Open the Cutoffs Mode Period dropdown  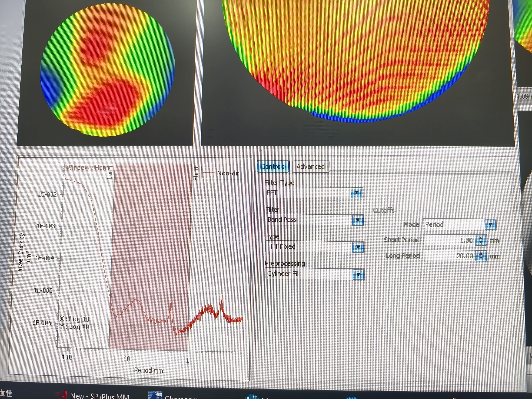click(490, 225)
